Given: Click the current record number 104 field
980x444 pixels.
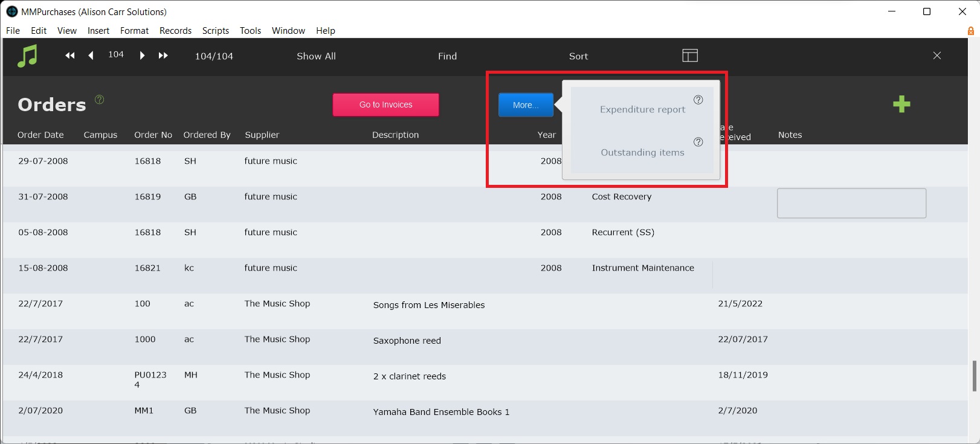Looking at the screenshot, I should 116,54.
